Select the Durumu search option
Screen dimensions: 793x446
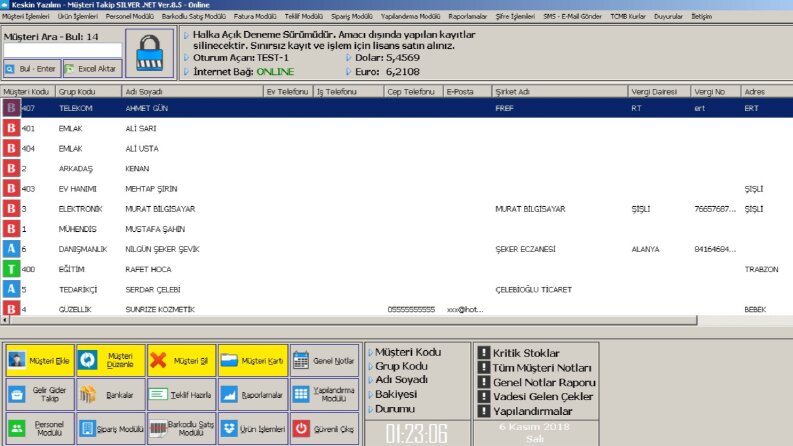click(394, 409)
